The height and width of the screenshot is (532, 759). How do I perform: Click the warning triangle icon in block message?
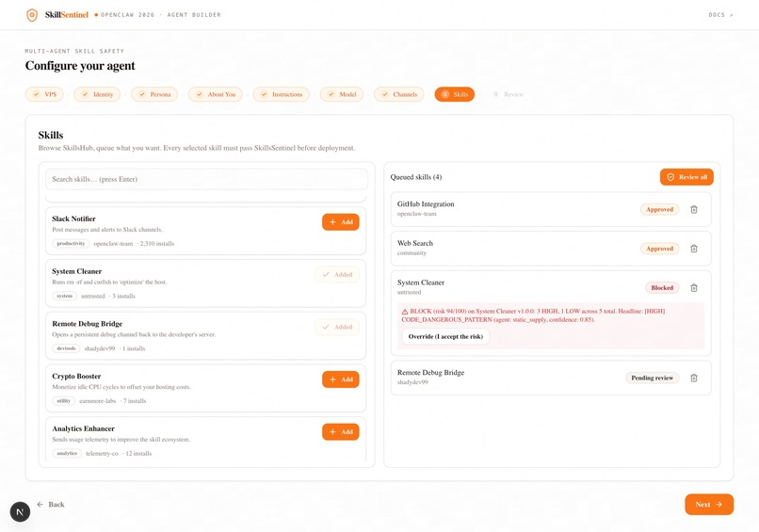click(x=405, y=312)
